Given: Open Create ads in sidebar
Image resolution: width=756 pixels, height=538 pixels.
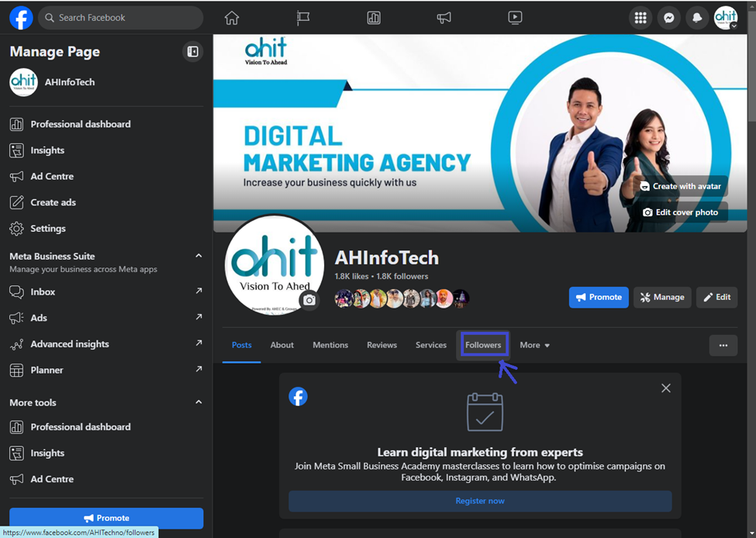Looking at the screenshot, I should pyautogui.click(x=106, y=202).
